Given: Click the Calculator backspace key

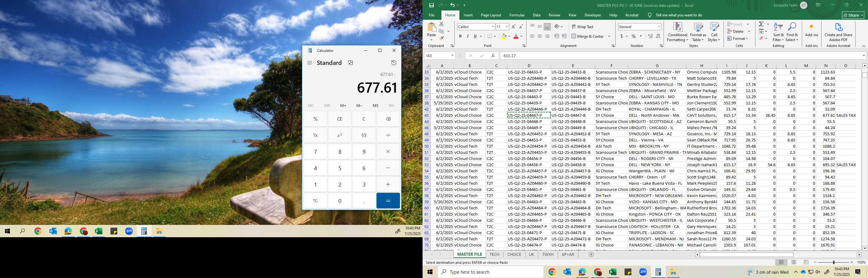Looking at the screenshot, I should point(388,119).
